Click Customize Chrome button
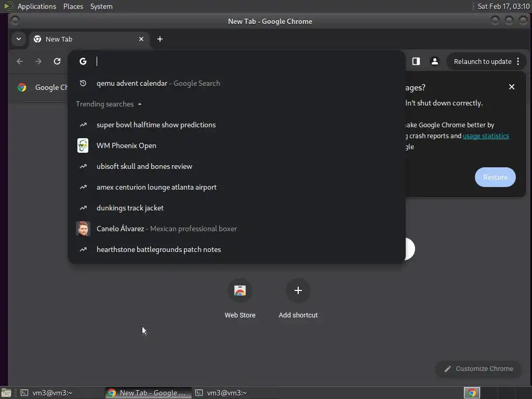This screenshot has width=532, height=399. coord(478,369)
